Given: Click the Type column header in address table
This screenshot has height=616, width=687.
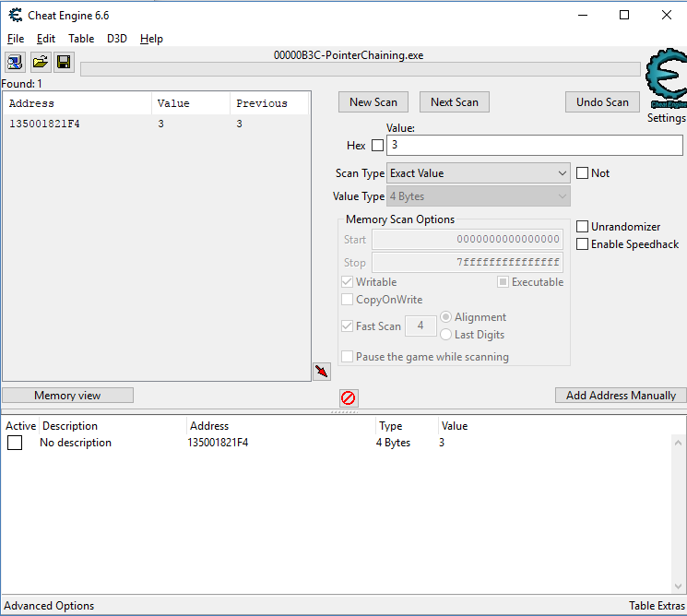Looking at the screenshot, I should tap(407, 426).
